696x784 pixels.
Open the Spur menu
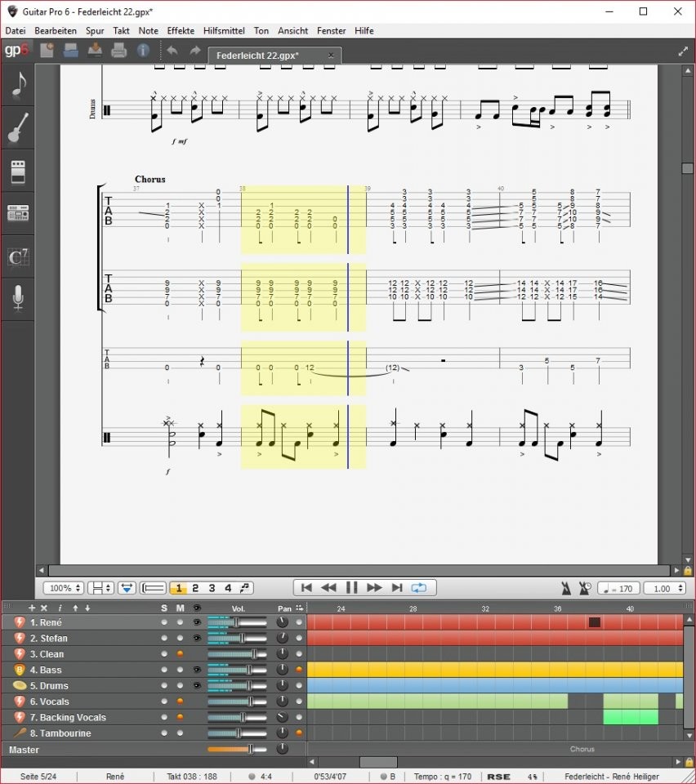pyautogui.click(x=95, y=30)
